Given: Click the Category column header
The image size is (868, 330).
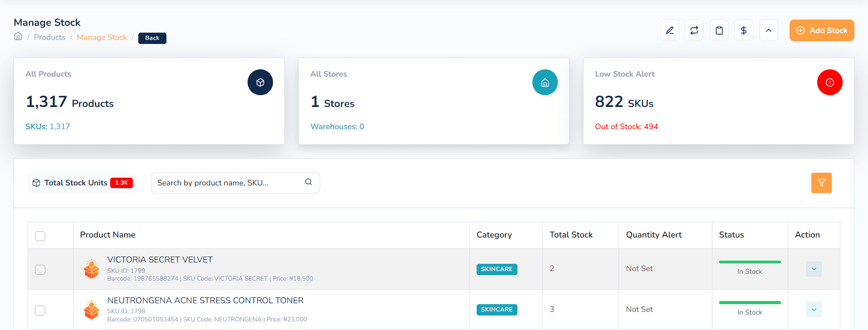Looking at the screenshot, I should point(494,235).
